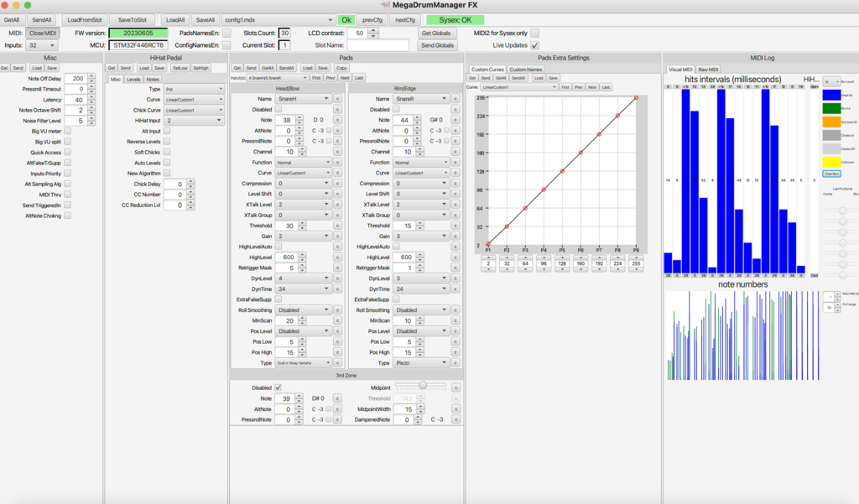859x504 pixels.
Task: Click the down arrow below curve point P9 value
Action: pos(636,270)
